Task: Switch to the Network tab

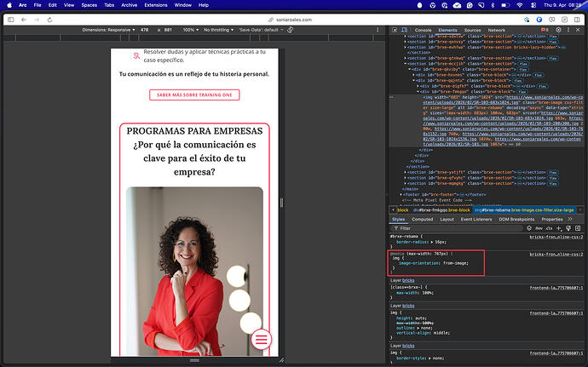Action: [x=497, y=30]
